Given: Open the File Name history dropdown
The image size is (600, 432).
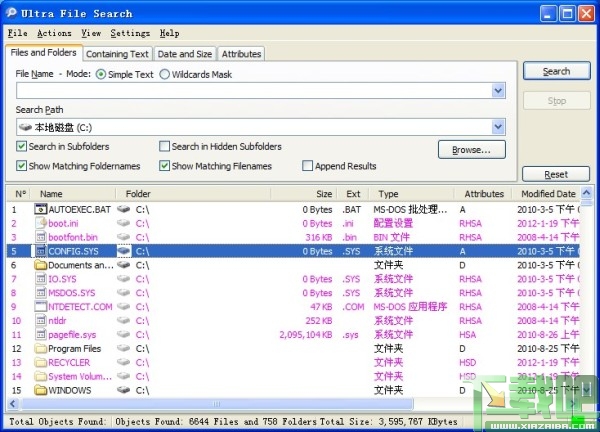Looking at the screenshot, I should pos(498,91).
